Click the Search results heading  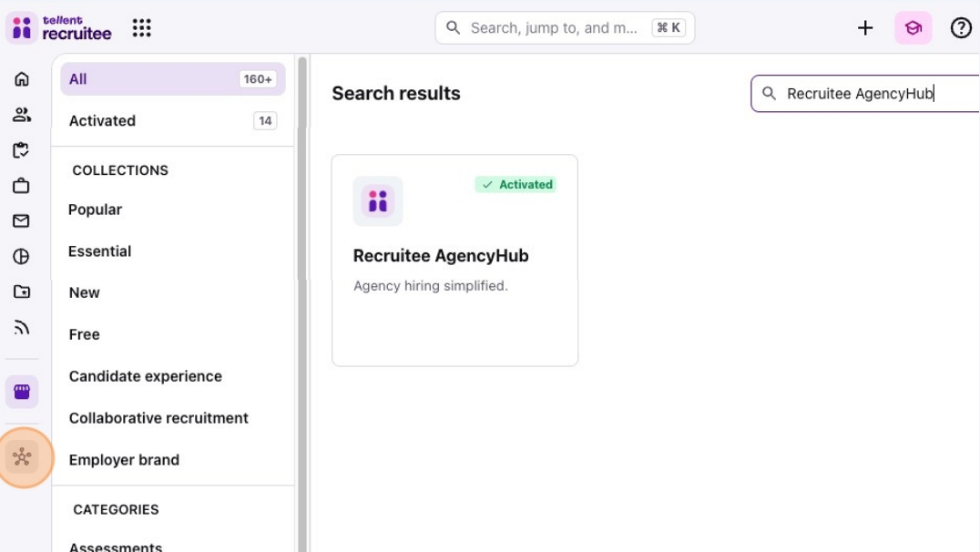pos(395,93)
